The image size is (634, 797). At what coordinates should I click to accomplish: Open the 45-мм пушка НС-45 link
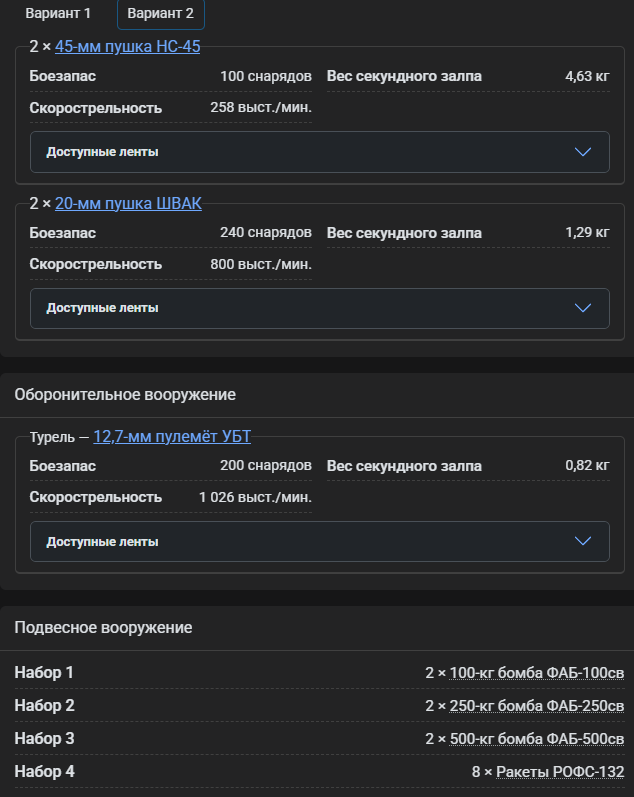coord(128,47)
